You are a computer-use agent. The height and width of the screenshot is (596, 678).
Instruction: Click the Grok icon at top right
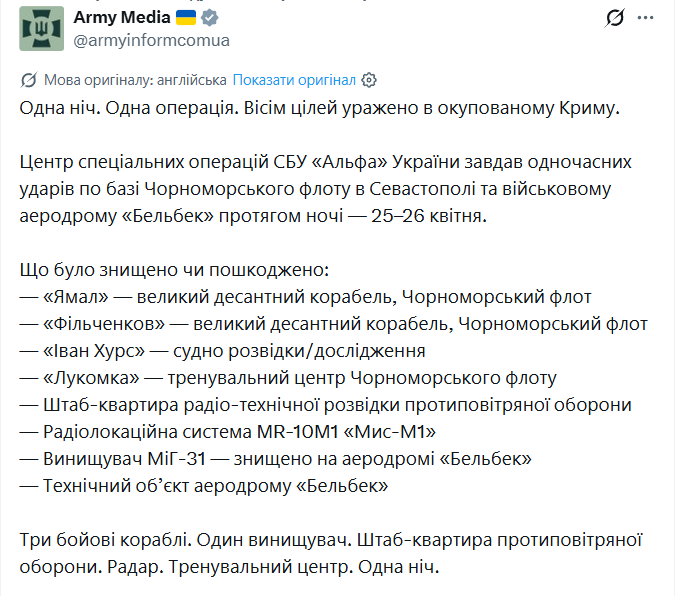click(x=617, y=18)
